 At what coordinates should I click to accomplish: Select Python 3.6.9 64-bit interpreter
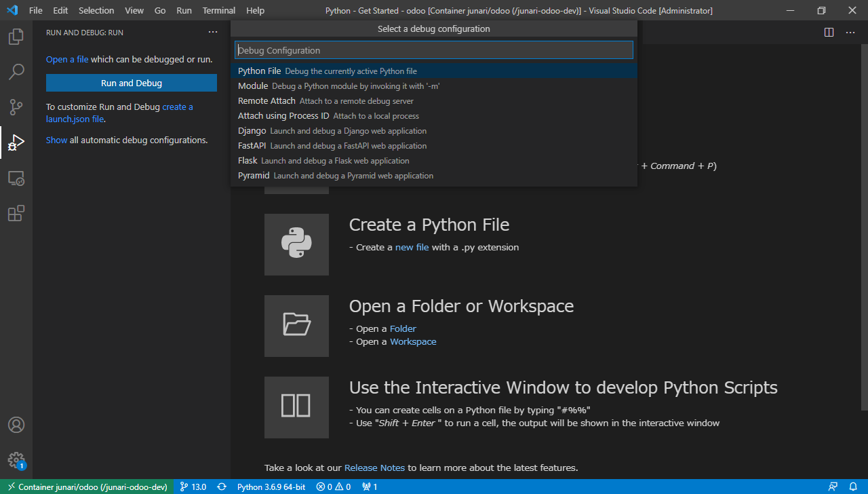tap(271, 487)
